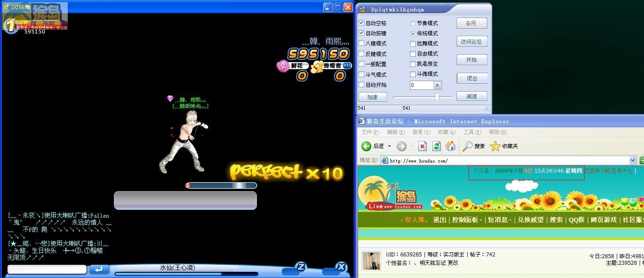Viewport: 644px width, 278px height.
Task: Open the 查看 menu in Internet Explorer
Action: [x=421, y=132]
